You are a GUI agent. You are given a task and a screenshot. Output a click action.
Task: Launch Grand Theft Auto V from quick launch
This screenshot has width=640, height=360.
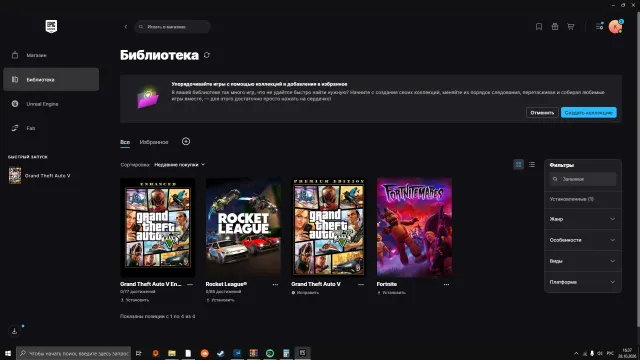(x=40, y=176)
